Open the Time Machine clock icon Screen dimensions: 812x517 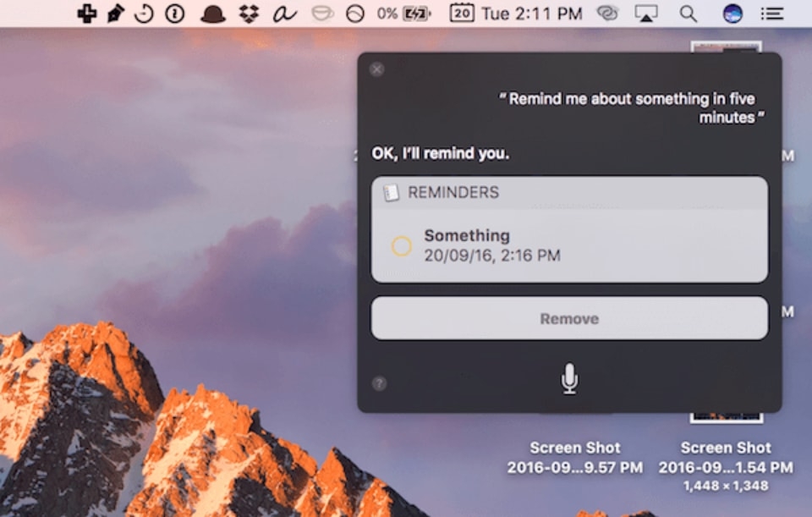[144, 14]
